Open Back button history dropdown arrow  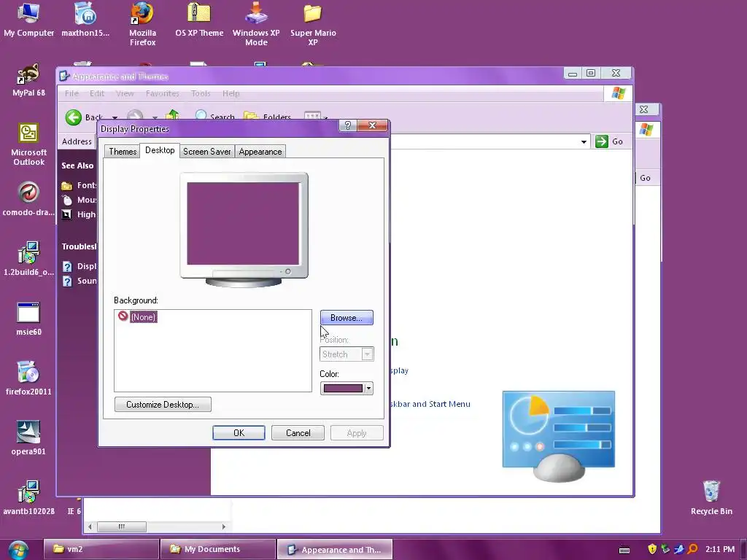click(x=115, y=117)
